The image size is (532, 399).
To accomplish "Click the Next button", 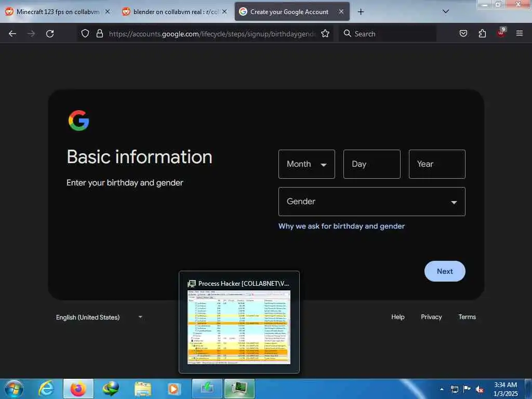I will [445, 271].
